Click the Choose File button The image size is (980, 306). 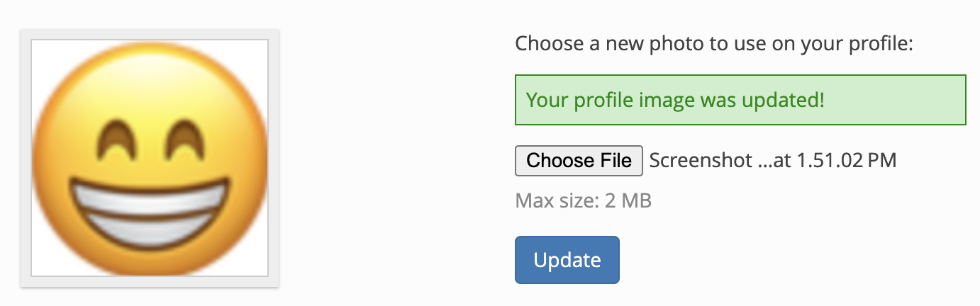tap(579, 161)
